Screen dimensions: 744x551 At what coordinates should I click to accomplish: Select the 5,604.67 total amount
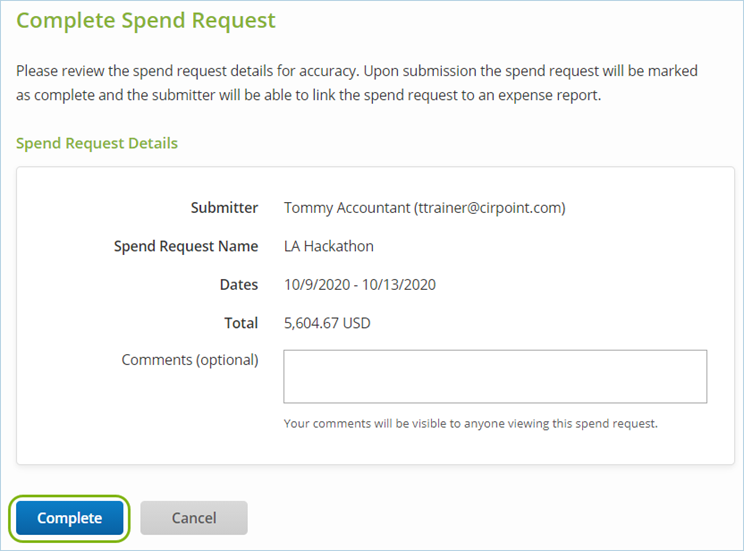[314, 323]
